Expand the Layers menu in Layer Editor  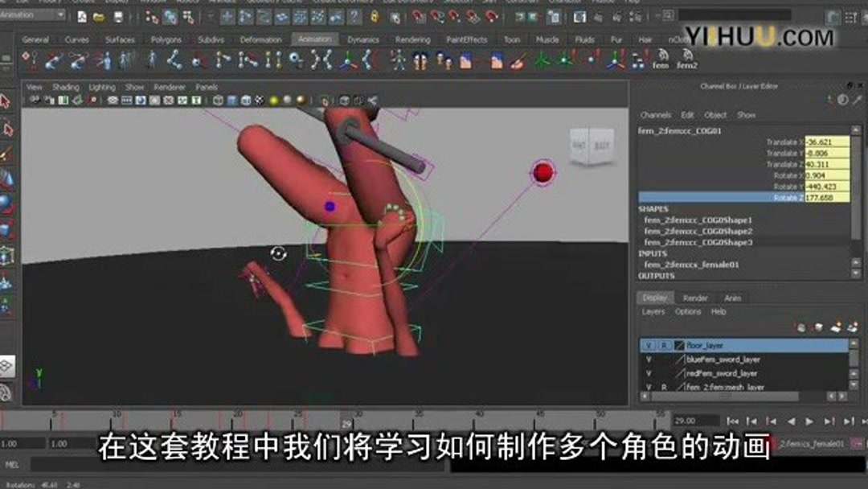(x=651, y=311)
